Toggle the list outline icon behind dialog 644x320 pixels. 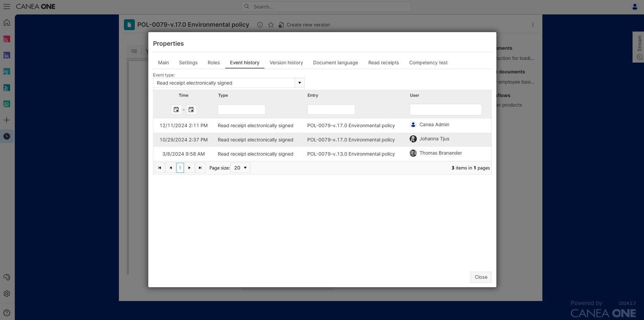pos(134,51)
